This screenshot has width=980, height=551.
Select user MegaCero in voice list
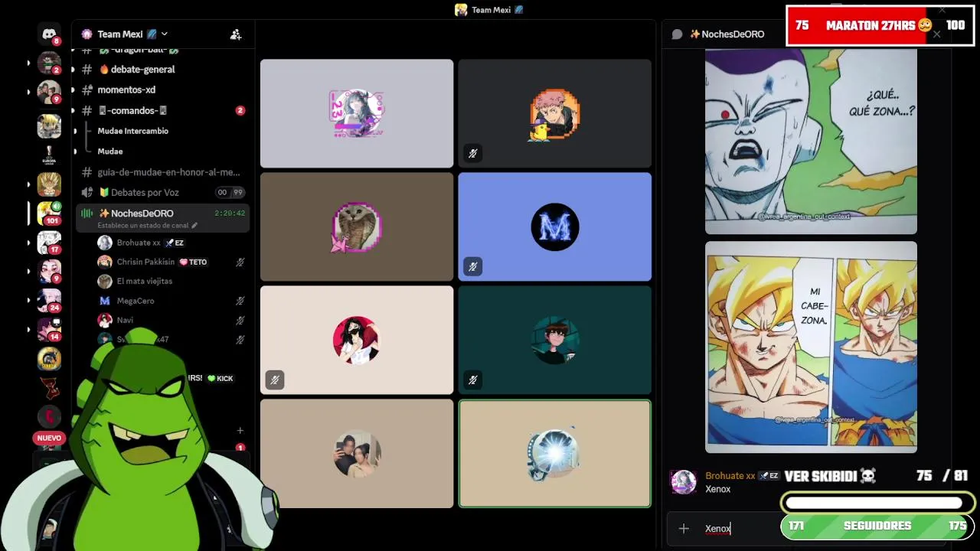point(136,301)
